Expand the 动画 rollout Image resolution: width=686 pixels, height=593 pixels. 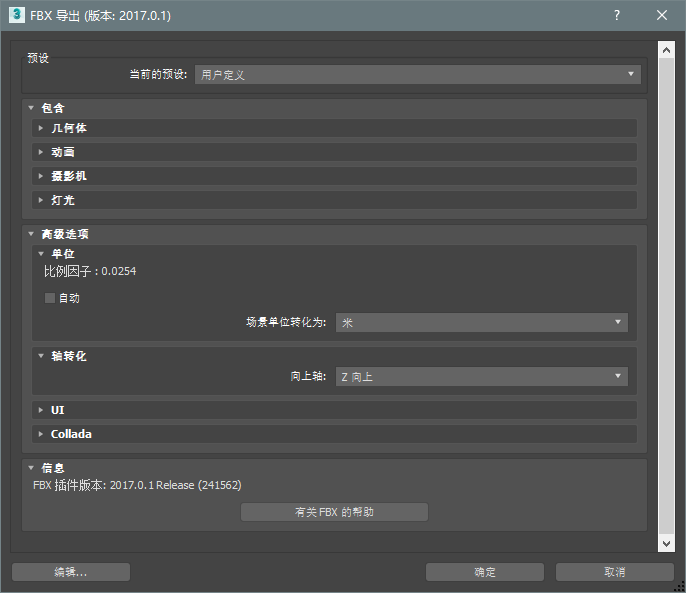41,152
